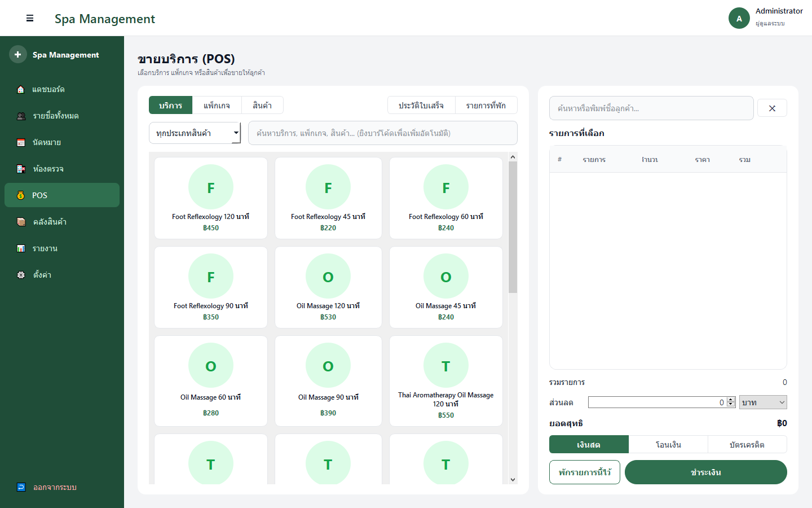Add Foot Reflexology 45 นาที service
The width and height of the screenshot is (812, 508).
[328, 198]
